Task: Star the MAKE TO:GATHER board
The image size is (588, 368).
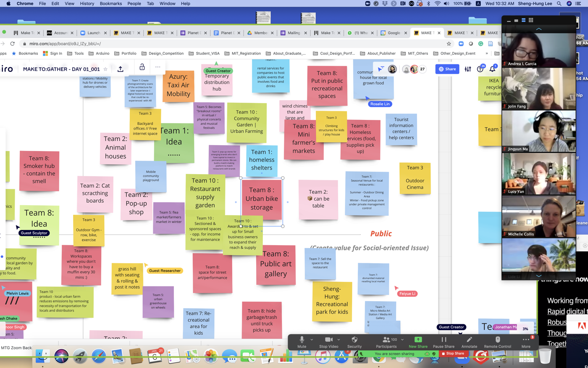Action: point(105,69)
